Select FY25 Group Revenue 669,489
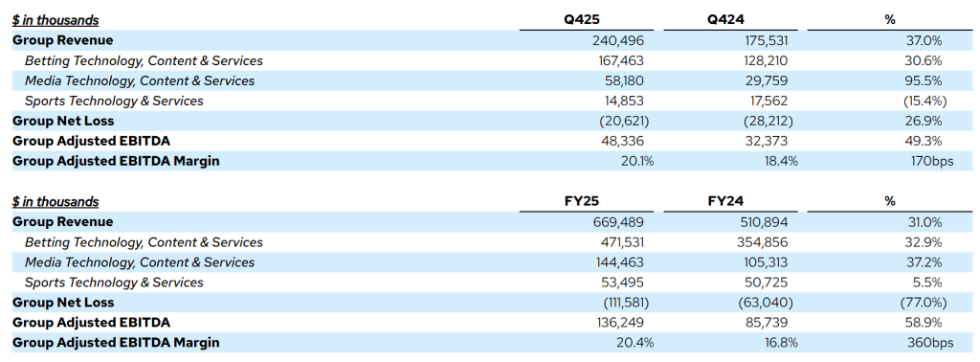 click(617, 222)
